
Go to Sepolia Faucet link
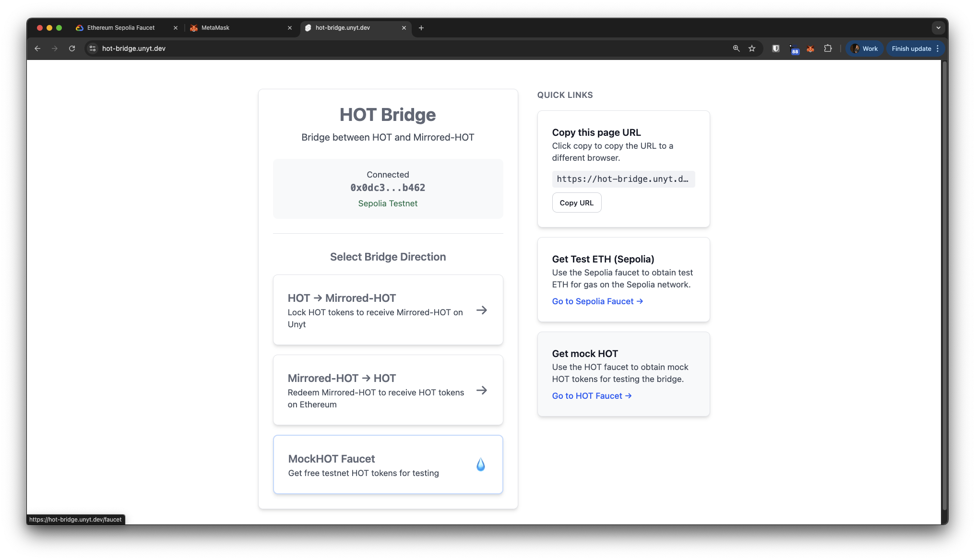tap(597, 301)
